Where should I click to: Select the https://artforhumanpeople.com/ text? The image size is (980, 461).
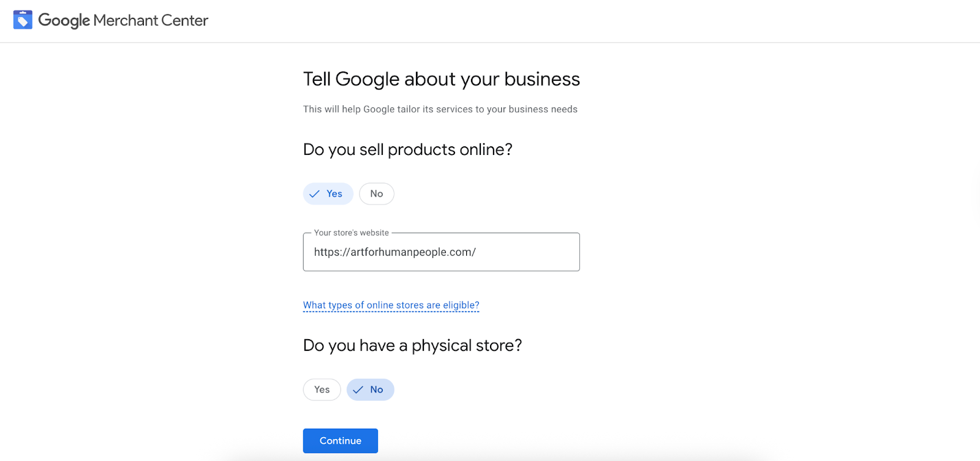(x=394, y=252)
